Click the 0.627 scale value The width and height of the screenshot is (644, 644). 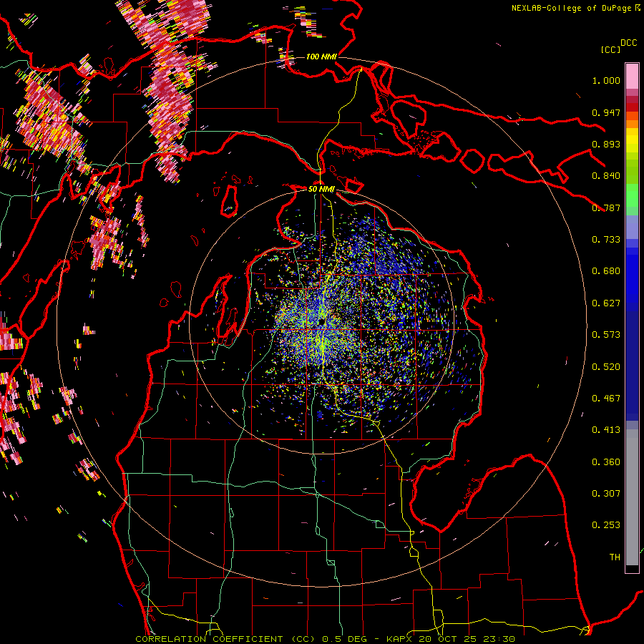[606, 303]
